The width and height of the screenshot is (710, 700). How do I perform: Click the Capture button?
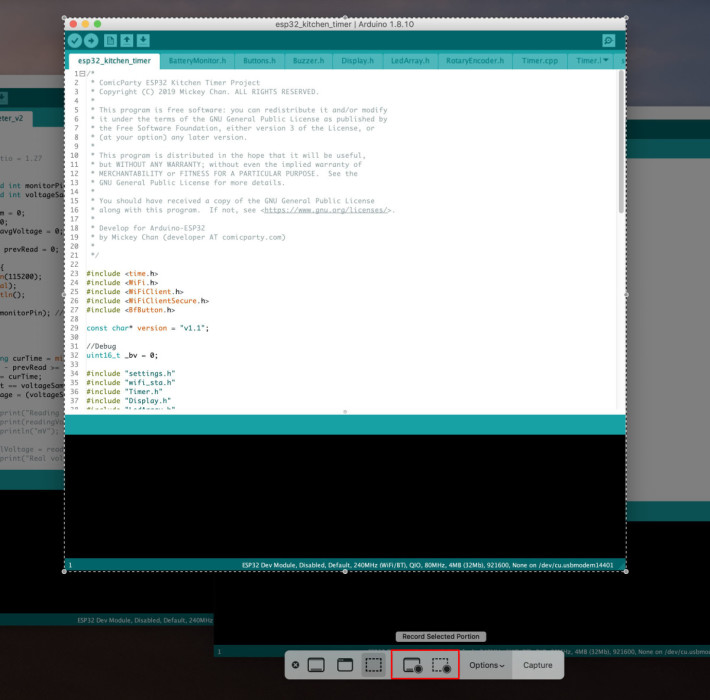(x=537, y=665)
